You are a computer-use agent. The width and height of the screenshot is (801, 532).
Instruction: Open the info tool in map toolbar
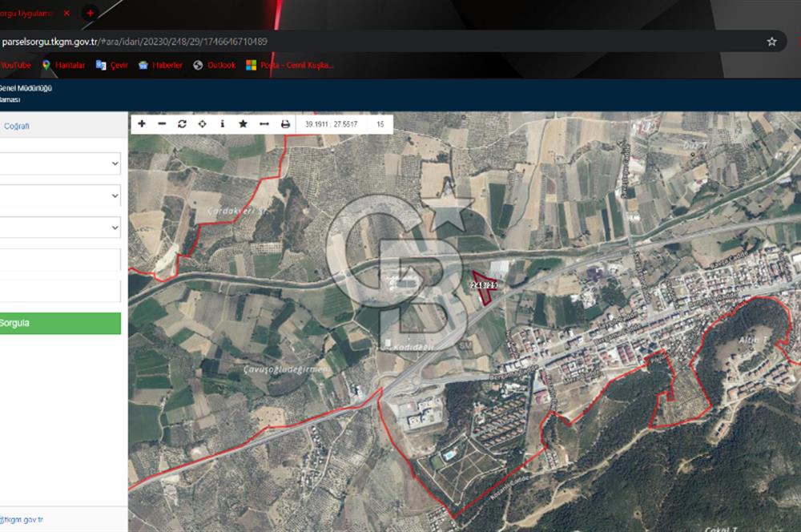click(x=222, y=124)
